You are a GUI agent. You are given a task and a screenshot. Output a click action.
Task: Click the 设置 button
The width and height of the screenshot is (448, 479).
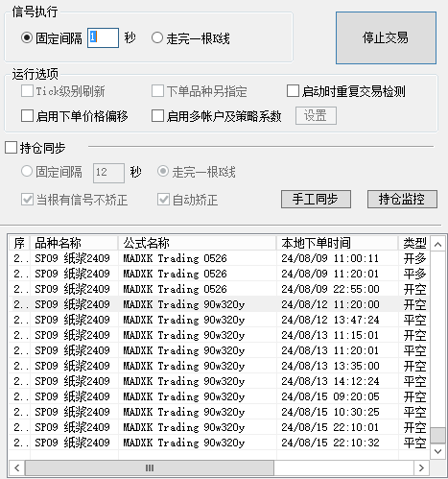pos(316,115)
